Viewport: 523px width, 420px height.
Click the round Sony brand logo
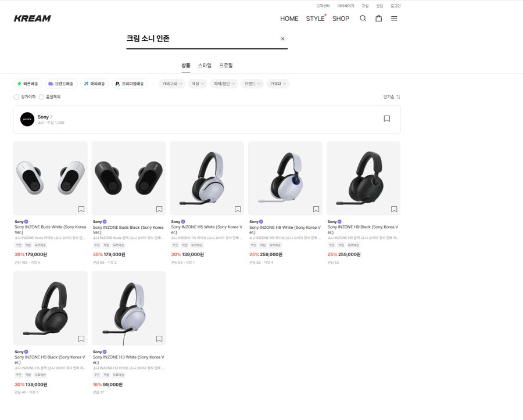point(27,119)
